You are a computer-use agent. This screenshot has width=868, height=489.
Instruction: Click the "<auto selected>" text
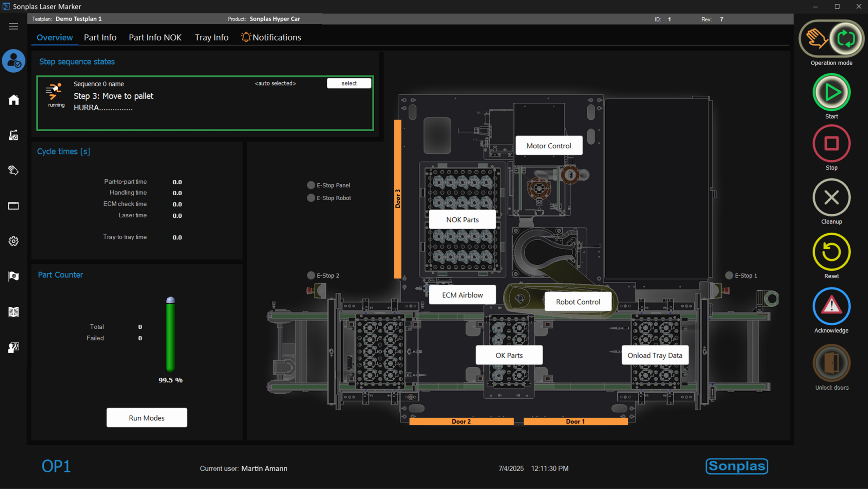coord(275,83)
